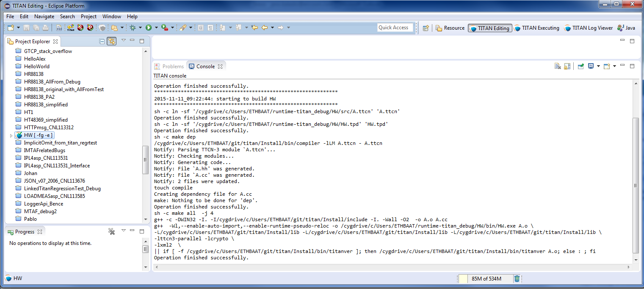
Task: Click the Save All toolbar icon
Action: [x=36, y=28]
